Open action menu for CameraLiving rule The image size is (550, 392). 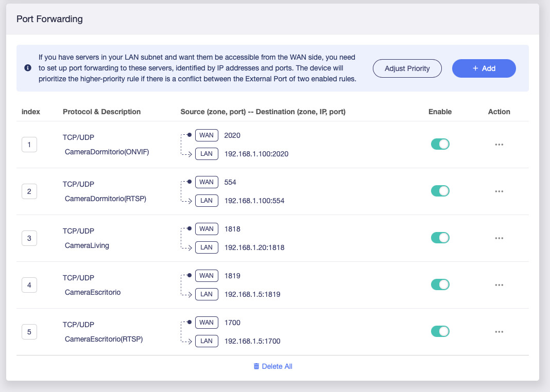[499, 238]
